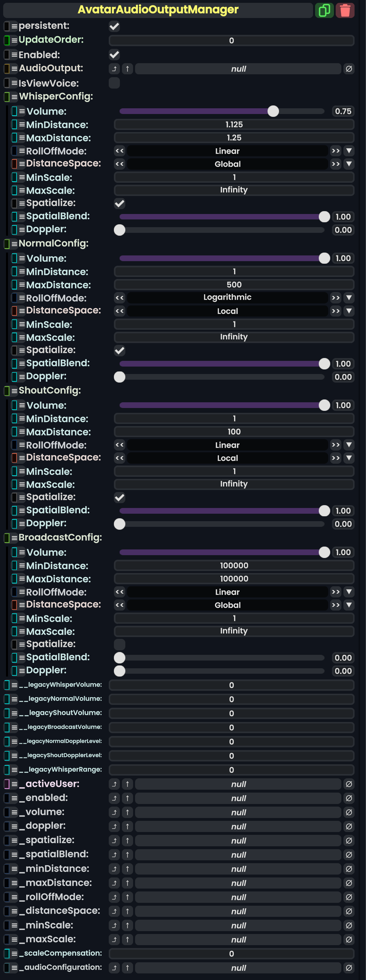Click the _activeUser open-target arrow icon
The width and height of the screenshot is (366, 980).
[x=114, y=784]
